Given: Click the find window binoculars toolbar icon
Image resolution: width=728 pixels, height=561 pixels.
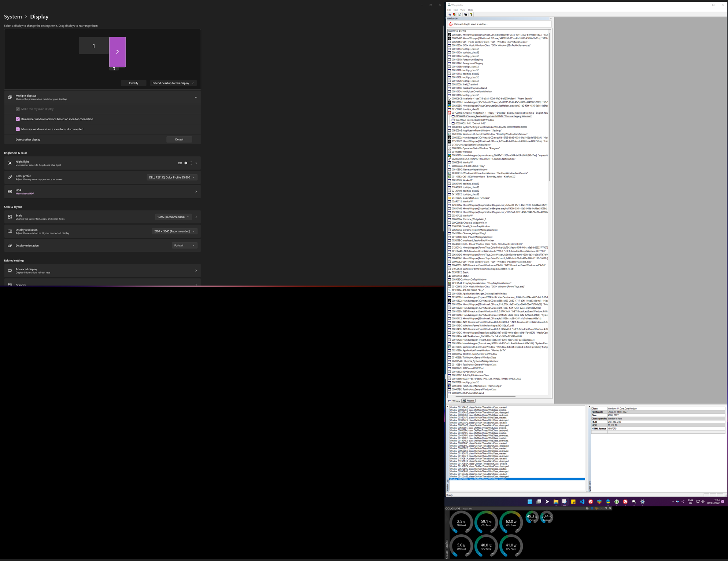Looking at the screenshot, I should click(465, 15).
